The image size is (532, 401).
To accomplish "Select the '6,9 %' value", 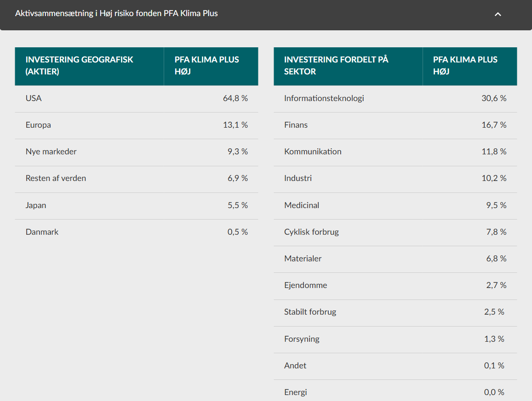I will [x=238, y=178].
